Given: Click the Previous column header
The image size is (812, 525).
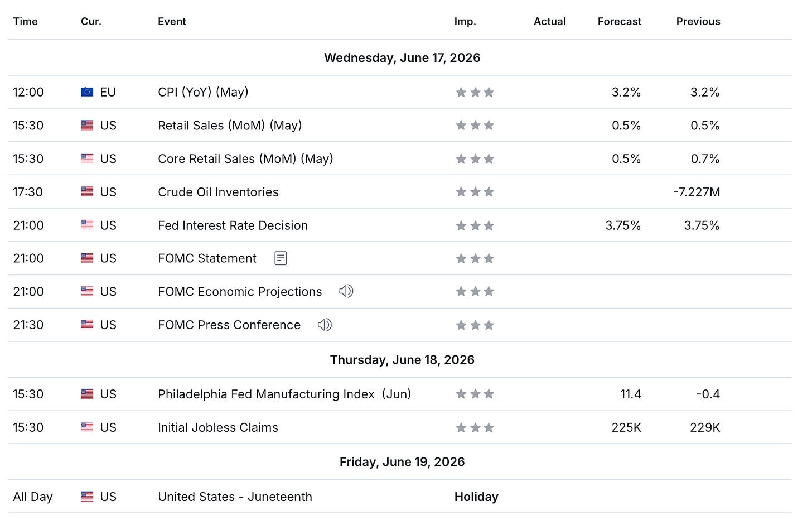Looking at the screenshot, I should point(698,21).
